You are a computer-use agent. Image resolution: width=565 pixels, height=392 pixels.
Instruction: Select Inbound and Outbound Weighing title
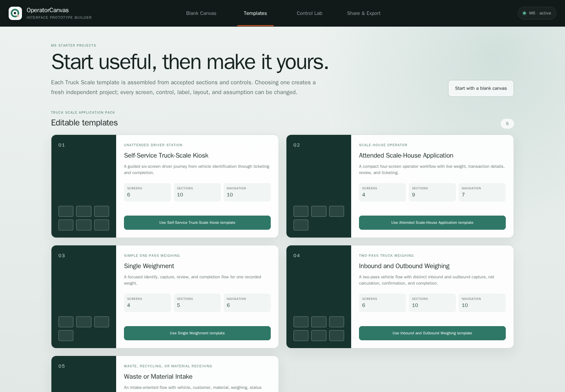coord(404,266)
